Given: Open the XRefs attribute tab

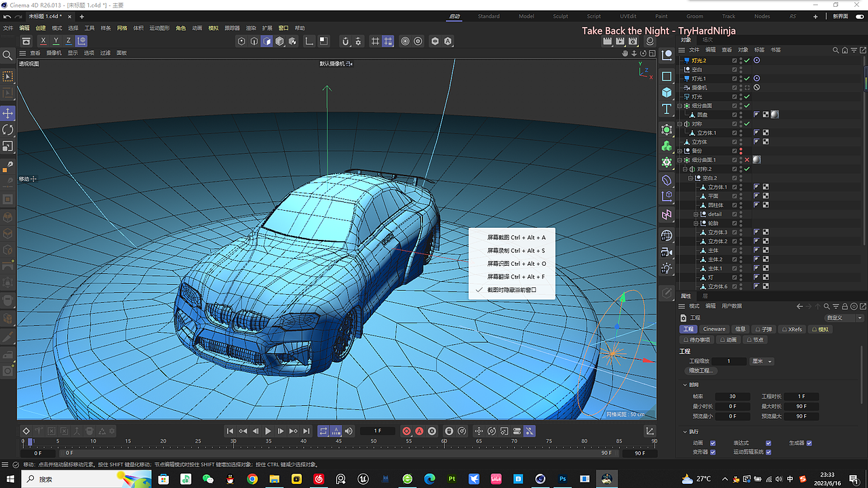Looking at the screenshot, I should pyautogui.click(x=792, y=329).
